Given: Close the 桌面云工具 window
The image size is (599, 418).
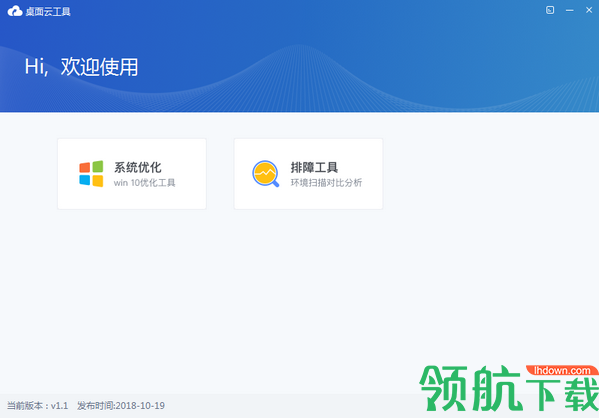Looking at the screenshot, I should pos(589,10).
